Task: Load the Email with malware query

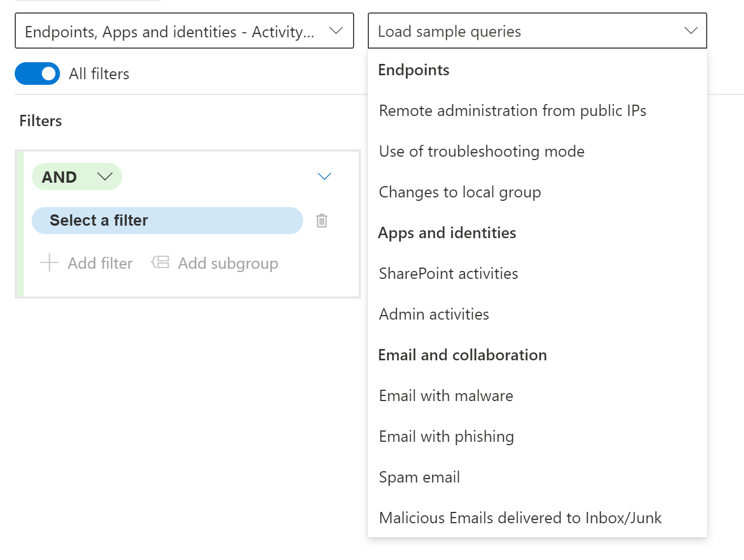Action: pyautogui.click(x=446, y=396)
